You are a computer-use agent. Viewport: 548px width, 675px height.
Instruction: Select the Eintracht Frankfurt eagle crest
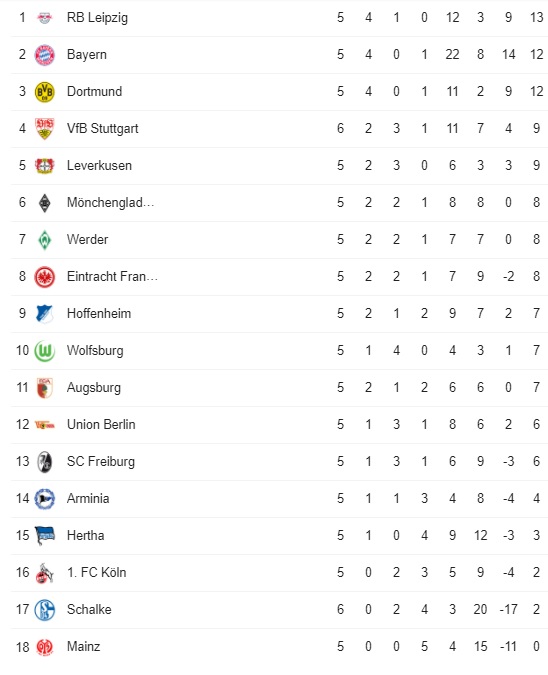tap(44, 277)
